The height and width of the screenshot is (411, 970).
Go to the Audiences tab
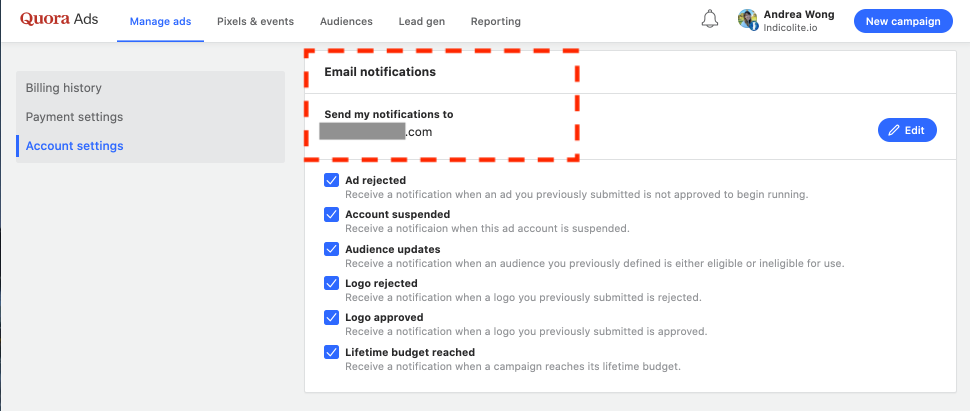tap(346, 21)
